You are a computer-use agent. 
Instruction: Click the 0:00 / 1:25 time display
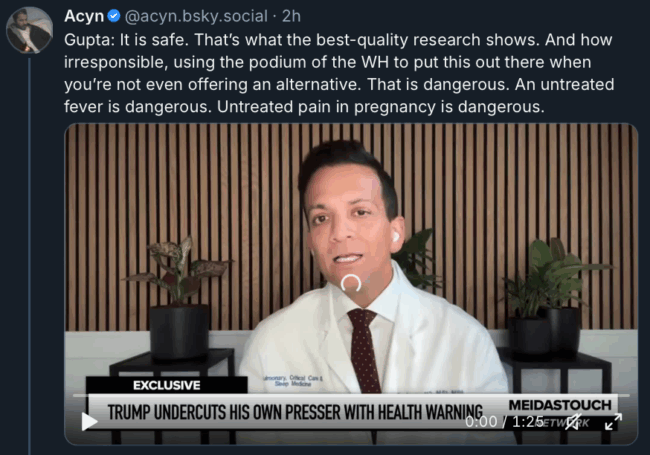(x=504, y=421)
